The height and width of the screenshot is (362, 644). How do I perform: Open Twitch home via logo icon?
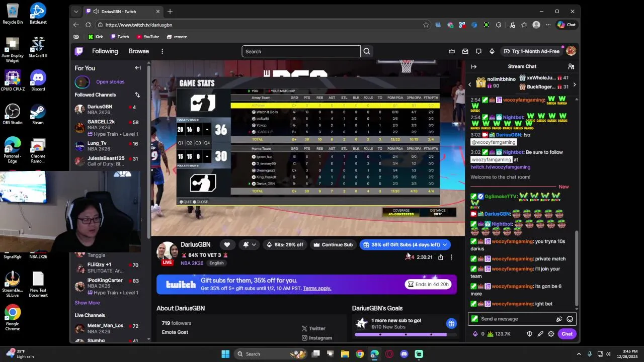coord(79,51)
